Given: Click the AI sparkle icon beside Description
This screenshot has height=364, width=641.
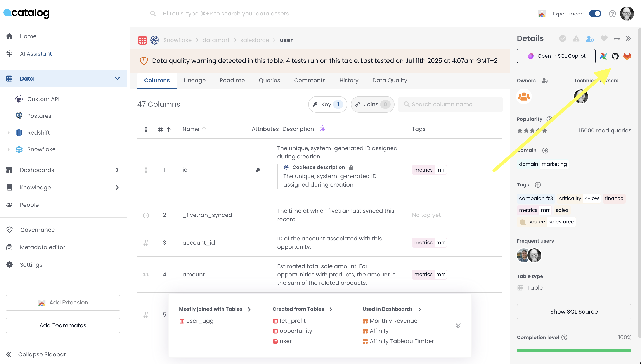Looking at the screenshot, I should tap(322, 129).
